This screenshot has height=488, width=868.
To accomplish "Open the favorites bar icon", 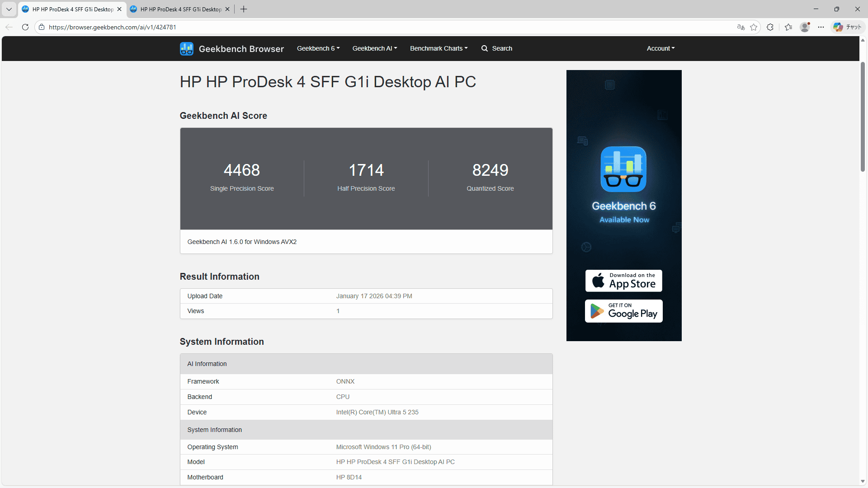I will pos(788,27).
